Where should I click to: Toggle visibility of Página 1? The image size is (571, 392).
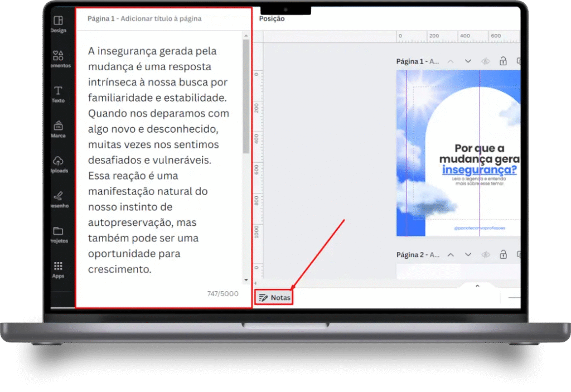tap(485, 61)
